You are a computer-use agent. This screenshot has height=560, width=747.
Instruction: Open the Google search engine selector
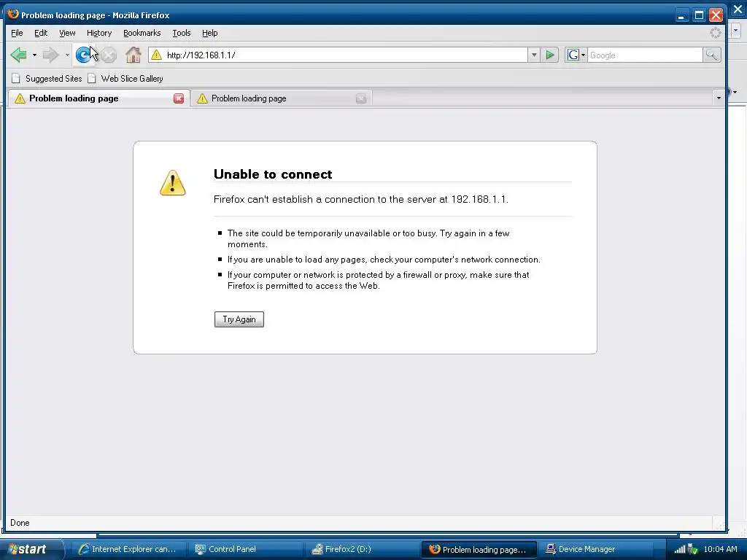coord(576,55)
